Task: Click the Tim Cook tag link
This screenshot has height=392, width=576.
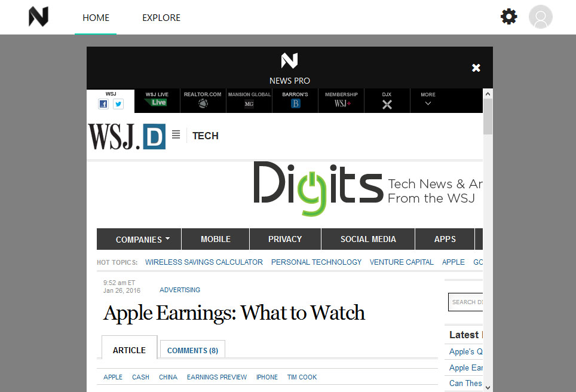Action: [x=302, y=377]
